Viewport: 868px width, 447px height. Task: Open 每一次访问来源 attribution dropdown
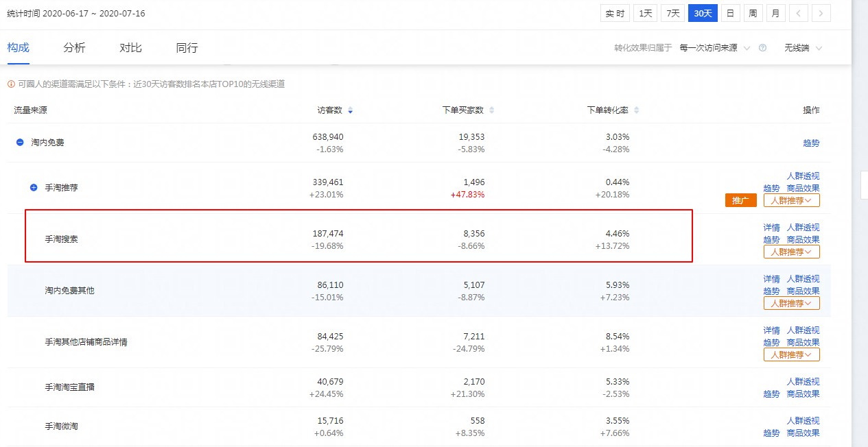pyautogui.click(x=714, y=48)
